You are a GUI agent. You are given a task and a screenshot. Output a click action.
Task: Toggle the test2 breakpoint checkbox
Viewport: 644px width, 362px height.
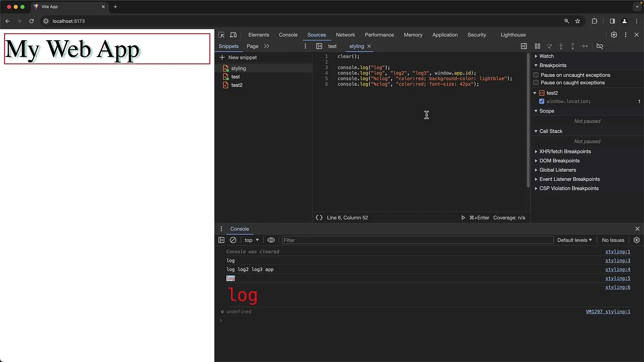tap(541, 101)
